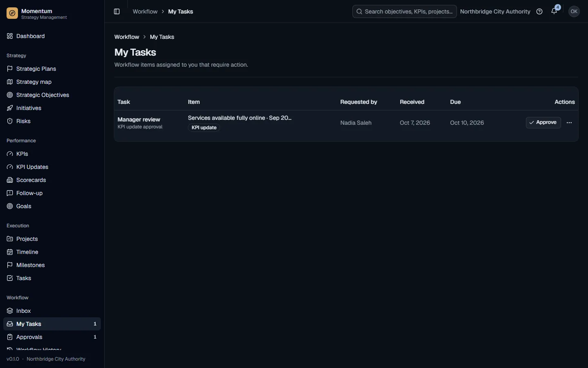This screenshot has height=368, width=588.
Task: Click the Milestones flag icon
Action: pos(10,265)
